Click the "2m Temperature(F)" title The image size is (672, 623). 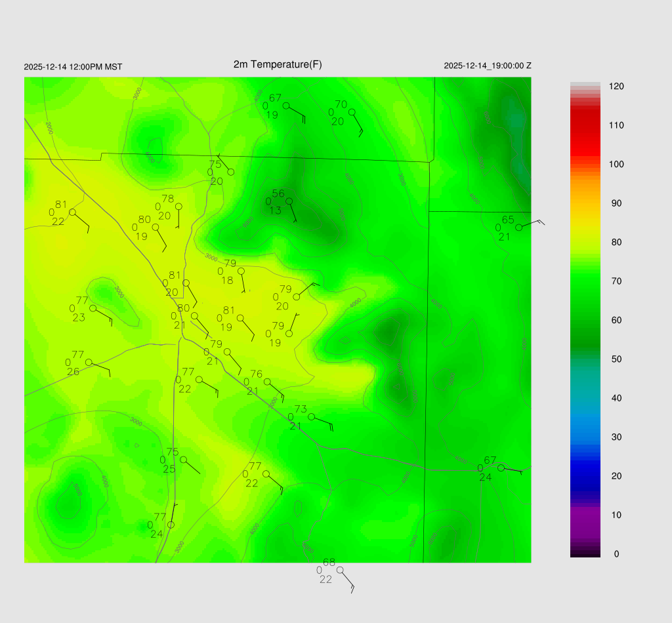[x=278, y=64]
